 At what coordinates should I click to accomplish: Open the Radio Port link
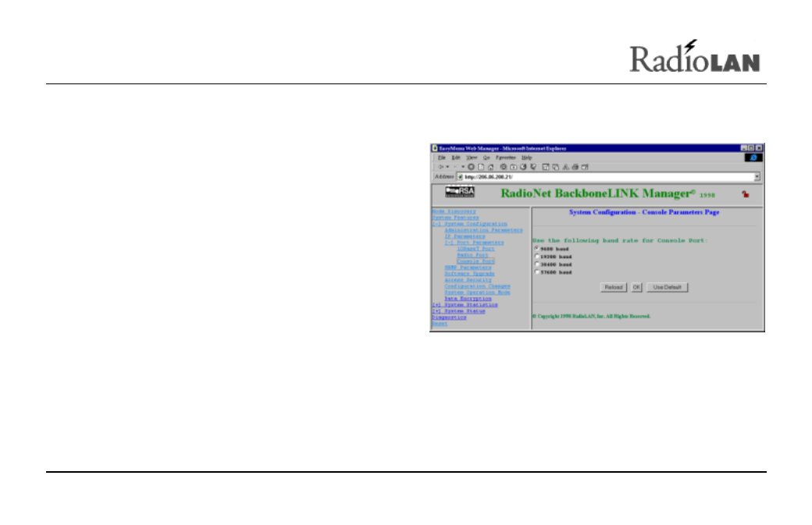point(472,255)
